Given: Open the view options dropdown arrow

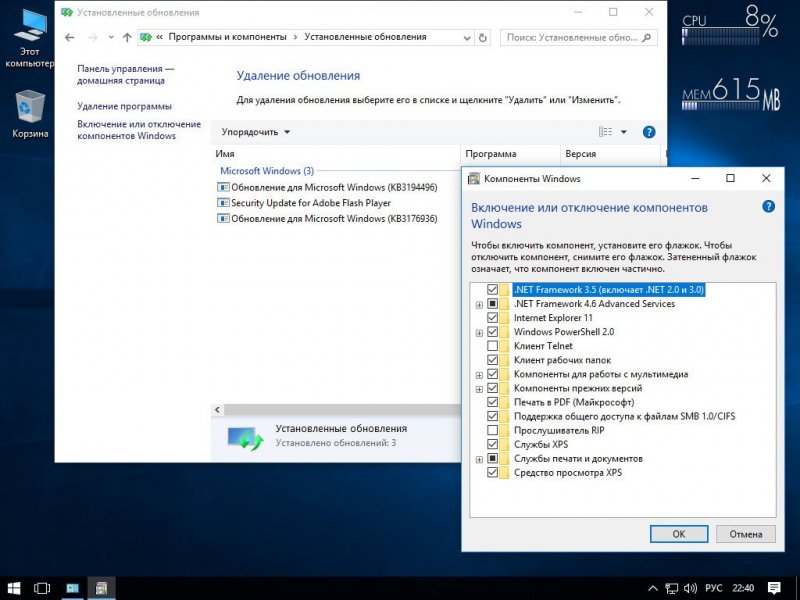Looking at the screenshot, I should tap(623, 132).
